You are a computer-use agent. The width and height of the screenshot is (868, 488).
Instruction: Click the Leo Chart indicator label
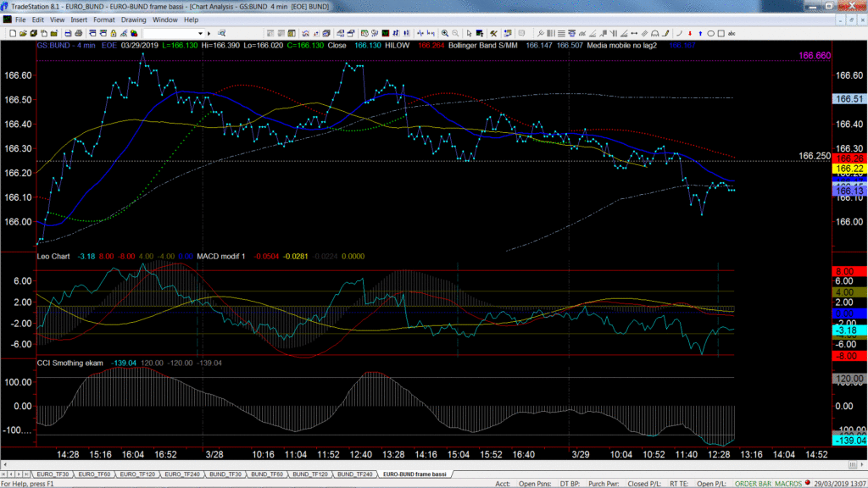pos(53,256)
